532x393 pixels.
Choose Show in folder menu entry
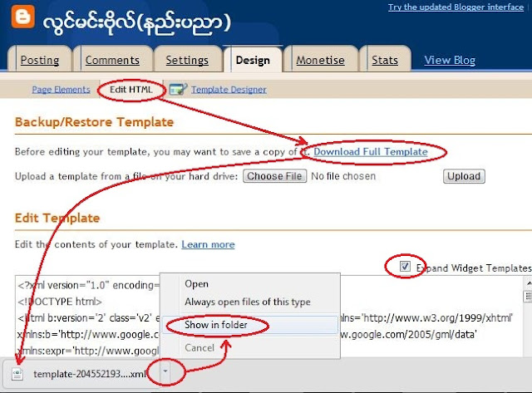coord(250,325)
